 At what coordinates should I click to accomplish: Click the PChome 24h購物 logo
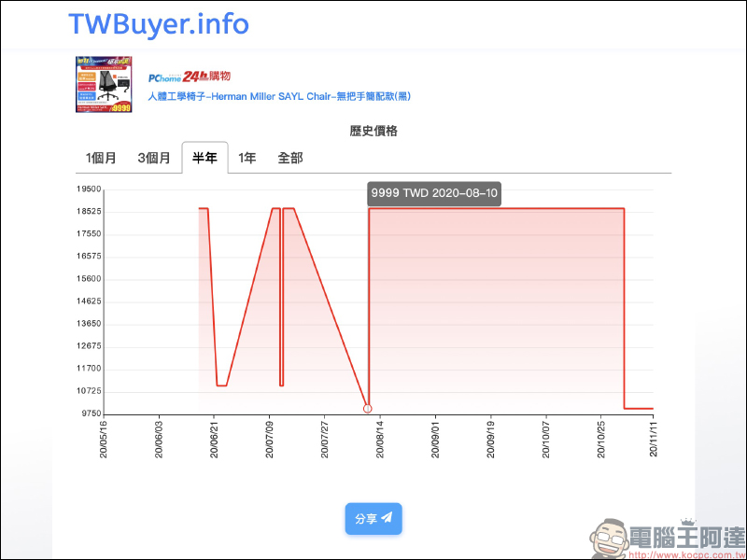(190, 77)
